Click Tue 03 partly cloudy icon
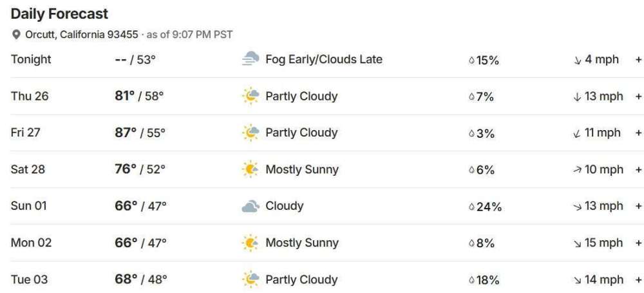The height and width of the screenshot is (293, 644). click(250, 280)
